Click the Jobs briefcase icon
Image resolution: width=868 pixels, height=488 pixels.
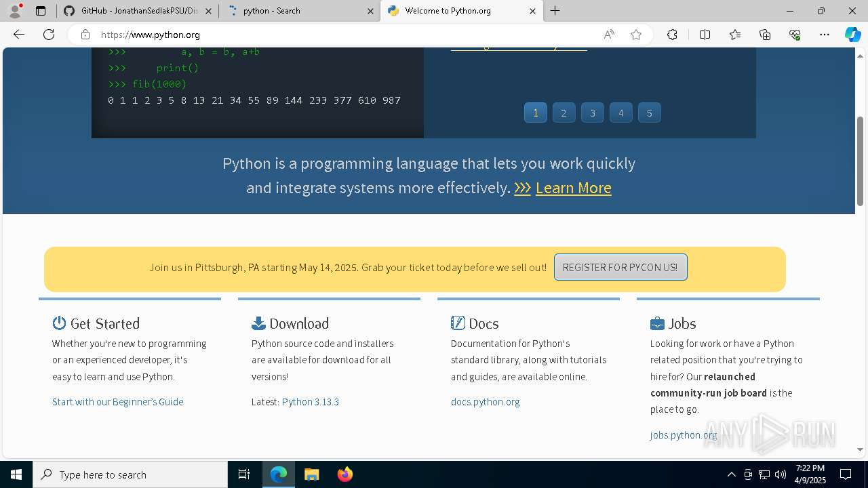pyautogui.click(x=657, y=323)
